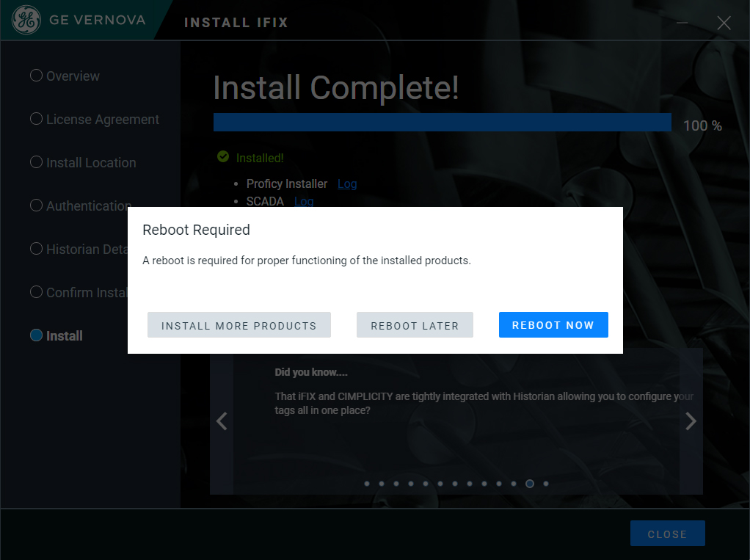Click the install progress bar

[x=443, y=122]
